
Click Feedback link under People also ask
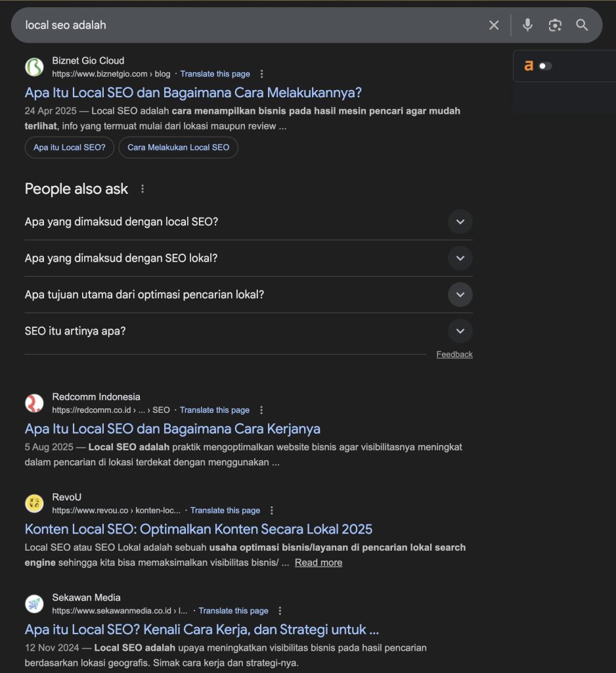coord(454,354)
